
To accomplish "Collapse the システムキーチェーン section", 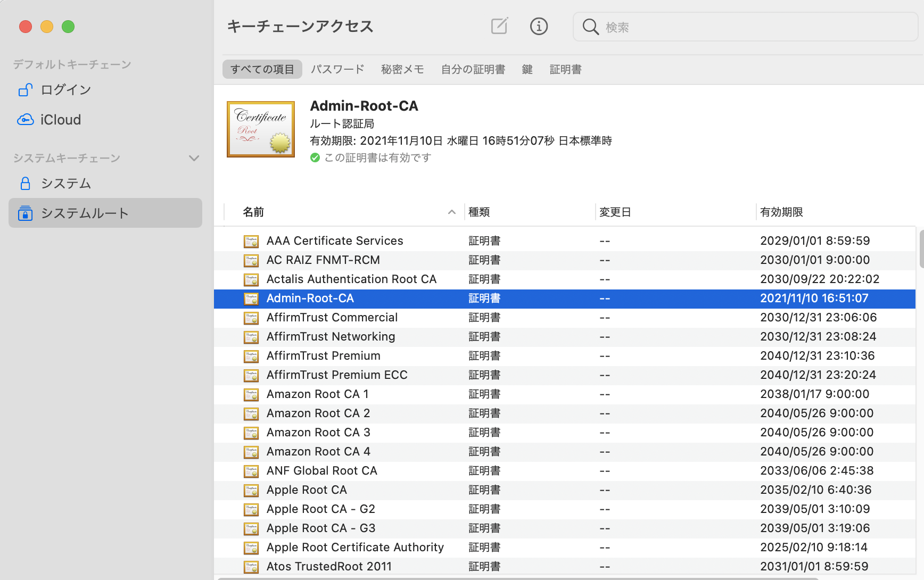I will tap(194, 158).
